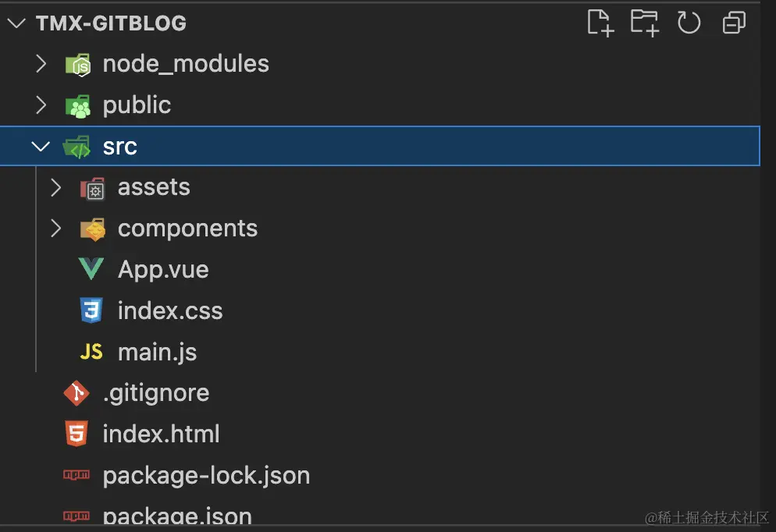Click the JS icon beside main.js

coord(91,352)
